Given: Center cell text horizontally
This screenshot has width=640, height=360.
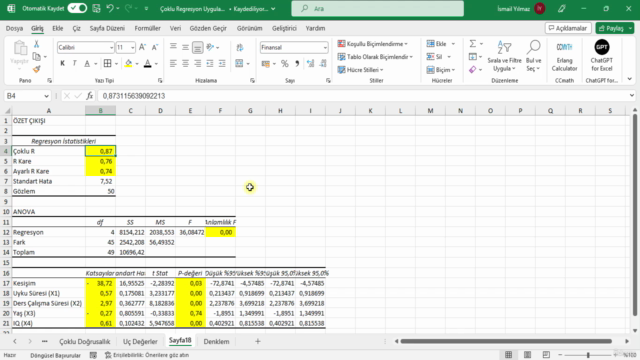Looking at the screenshot, I should (x=185, y=63).
